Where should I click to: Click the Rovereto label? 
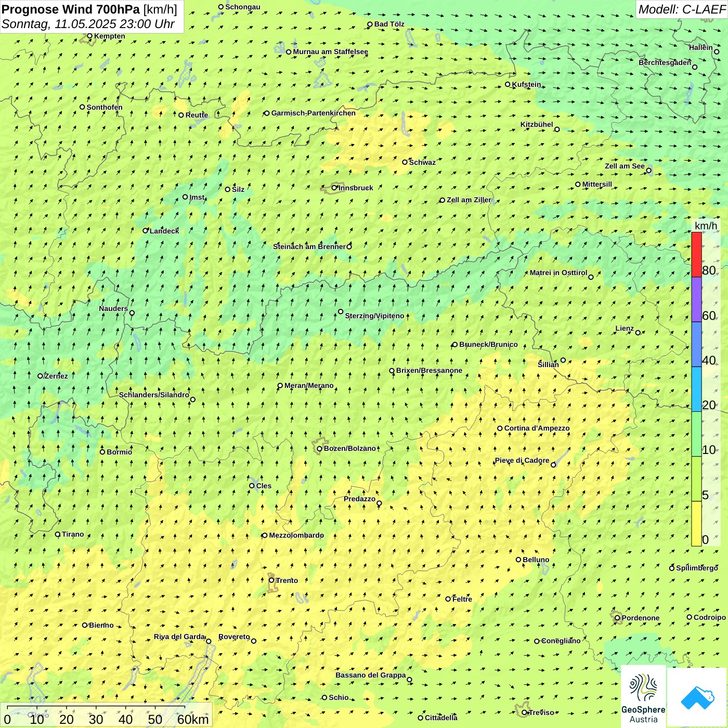[x=234, y=636]
